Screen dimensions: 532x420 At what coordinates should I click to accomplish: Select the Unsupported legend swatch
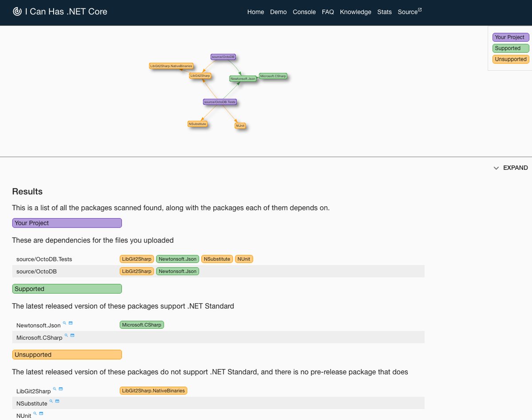click(511, 59)
